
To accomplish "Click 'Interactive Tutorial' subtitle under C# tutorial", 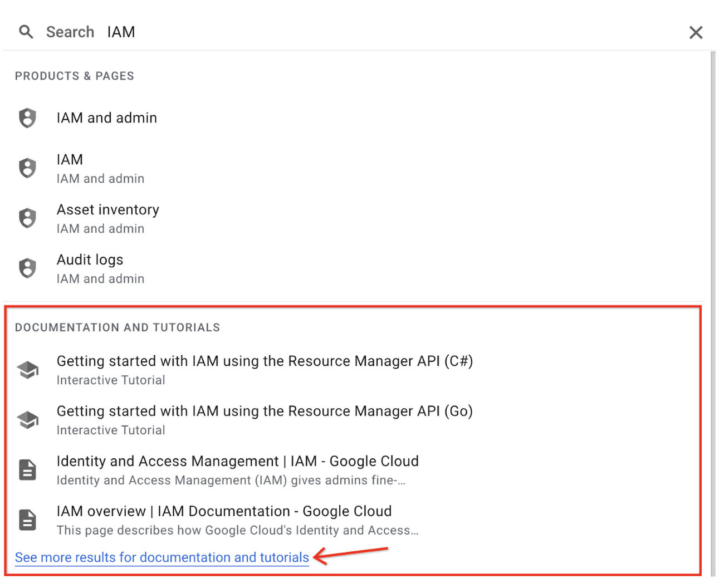I will (x=111, y=380).
